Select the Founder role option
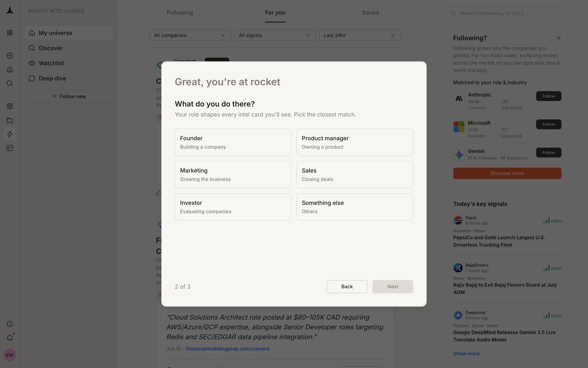The height and width of the screenshot is (368, 588). point(233,142)
